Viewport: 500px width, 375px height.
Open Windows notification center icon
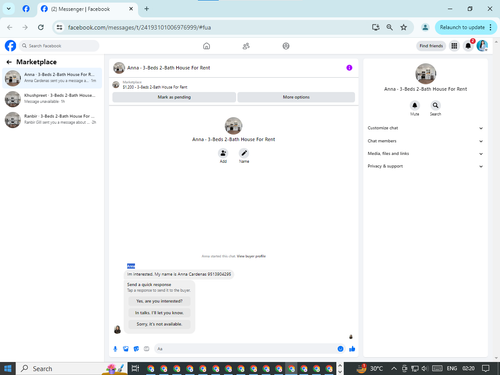pyautogui.click(x=486, y=368)
